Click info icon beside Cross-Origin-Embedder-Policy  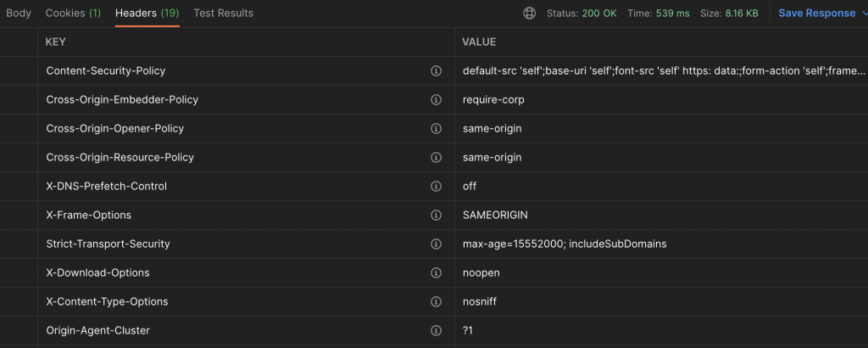(437, 100)
